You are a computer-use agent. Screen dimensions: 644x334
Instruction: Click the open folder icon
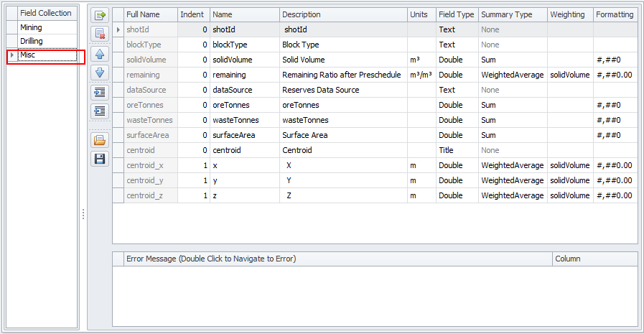coord(100,140)
